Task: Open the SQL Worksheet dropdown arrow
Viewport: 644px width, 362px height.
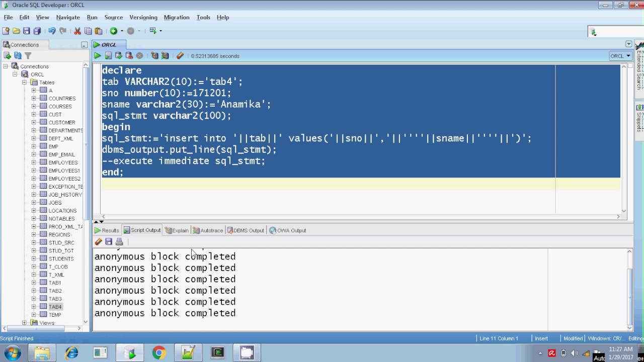Action: tap(160, 31)
